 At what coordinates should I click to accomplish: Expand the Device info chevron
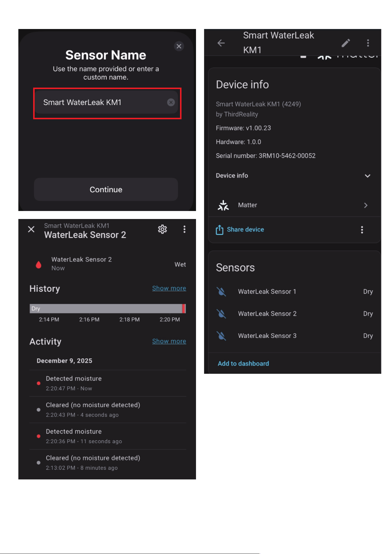pos(367,176)
